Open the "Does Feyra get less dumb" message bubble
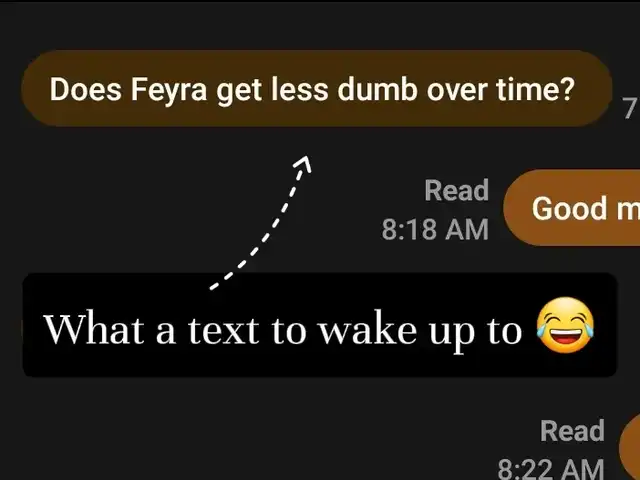Screen dimensions: 640x480 click(x=317, y=89)
